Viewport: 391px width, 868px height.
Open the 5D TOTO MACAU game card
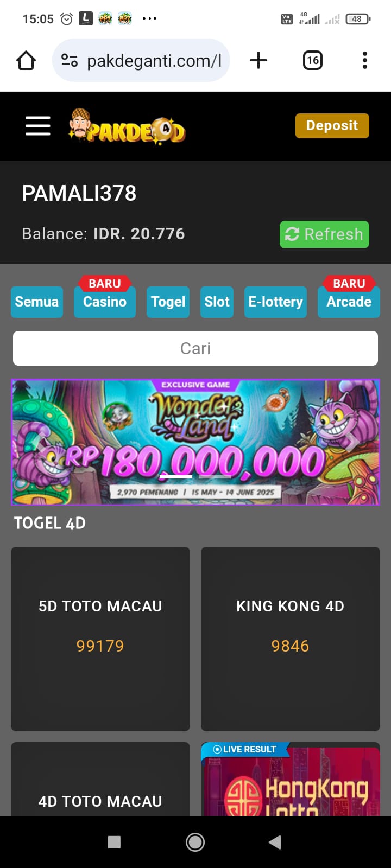tap(100, 639)
